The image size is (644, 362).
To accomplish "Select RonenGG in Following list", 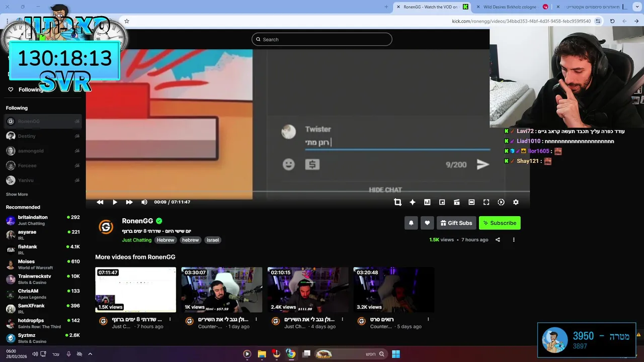I will (x=43, y=121).
